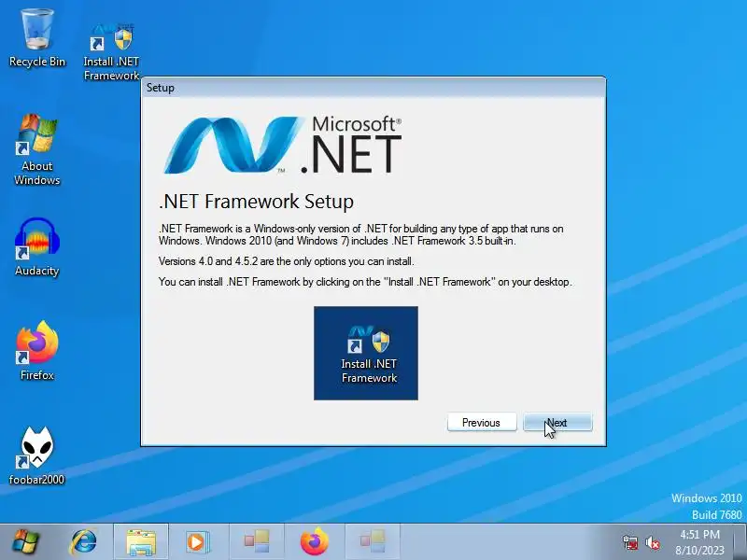The image size is (747, 560).
Task: Click the muted volume tray icon
Action: point(653,542)
